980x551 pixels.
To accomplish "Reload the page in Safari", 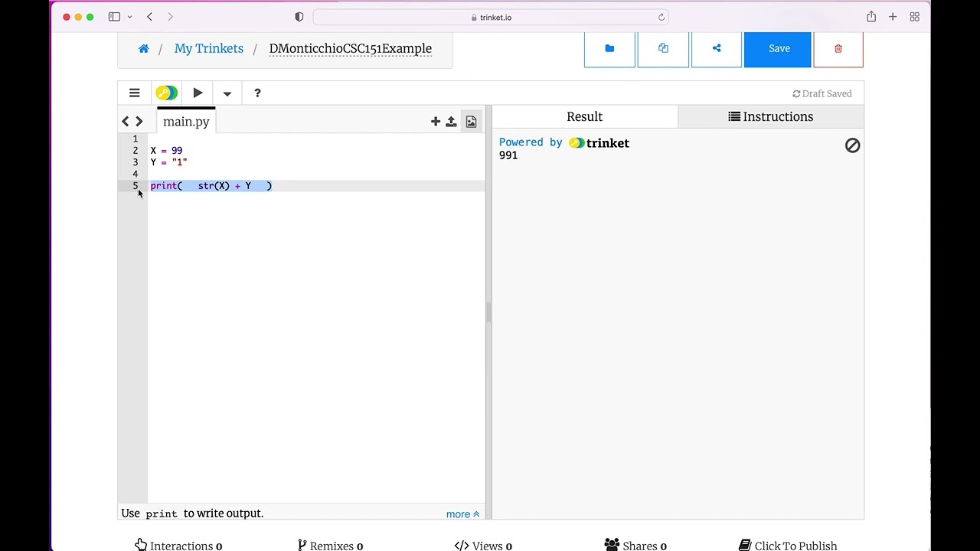I will [661, 17].
